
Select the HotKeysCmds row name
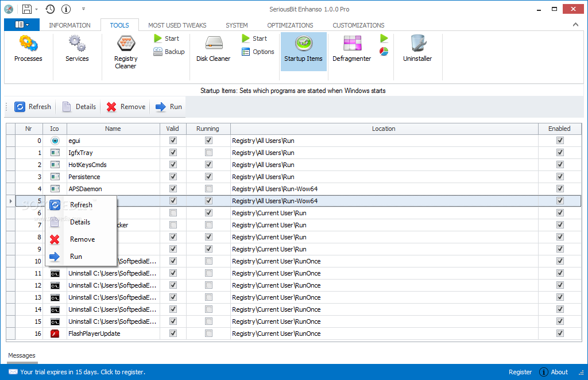[x=87, y=165]
